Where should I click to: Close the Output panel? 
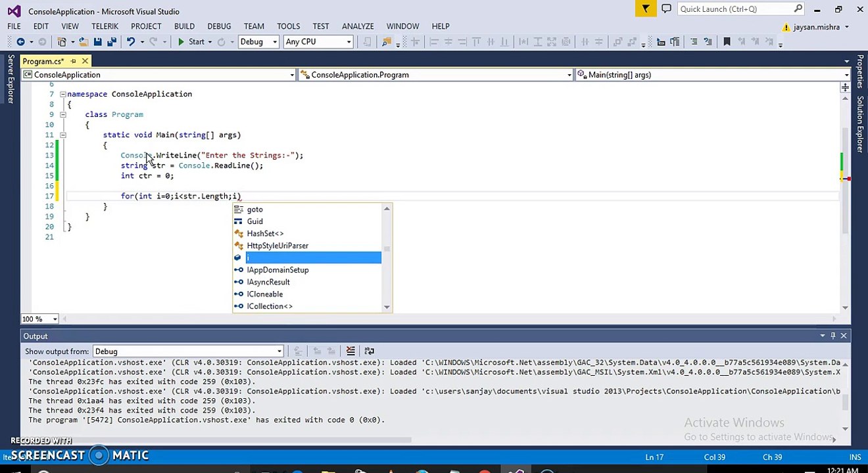(x=844, y=336)
